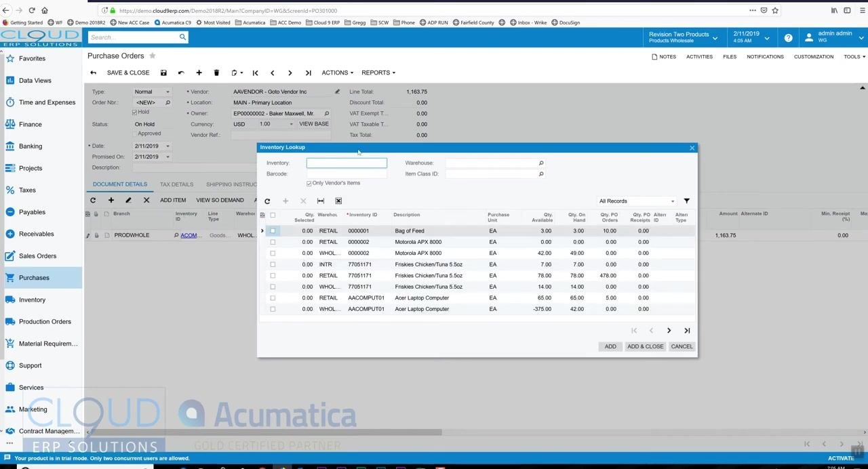Click ADD & CLOSE button
Image resolution: width=868 pixels, height=469 pixels.
pyautogui.click(x=646, y=347)
